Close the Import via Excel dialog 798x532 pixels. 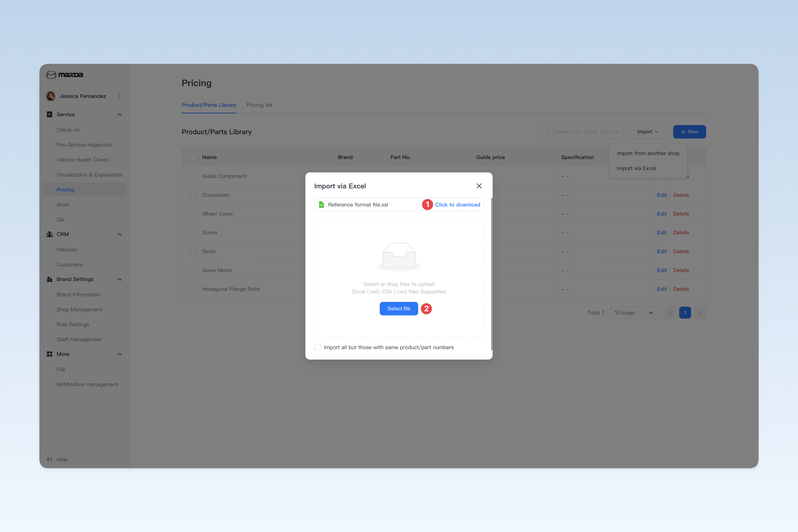tap(479, 186)
